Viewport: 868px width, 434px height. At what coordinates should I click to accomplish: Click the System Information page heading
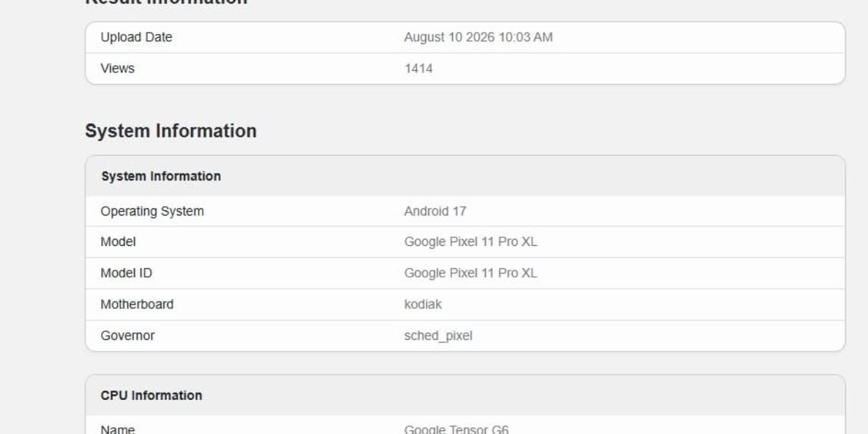171,131
